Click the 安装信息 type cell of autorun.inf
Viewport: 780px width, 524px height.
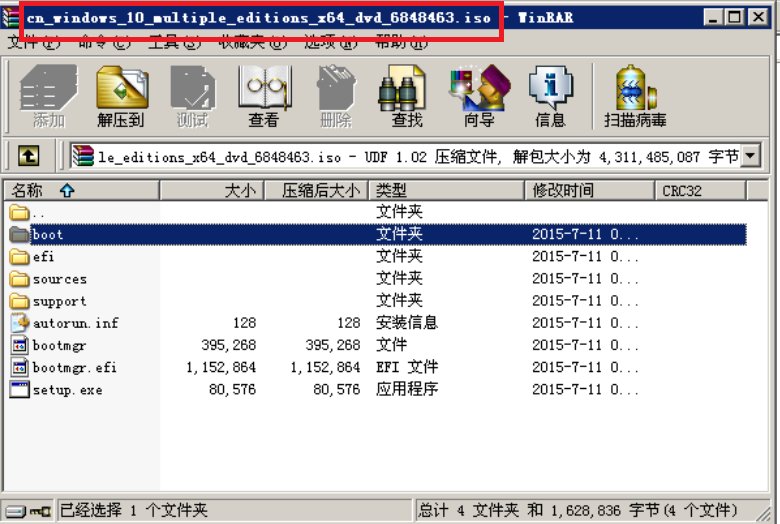tap(407, 323)
